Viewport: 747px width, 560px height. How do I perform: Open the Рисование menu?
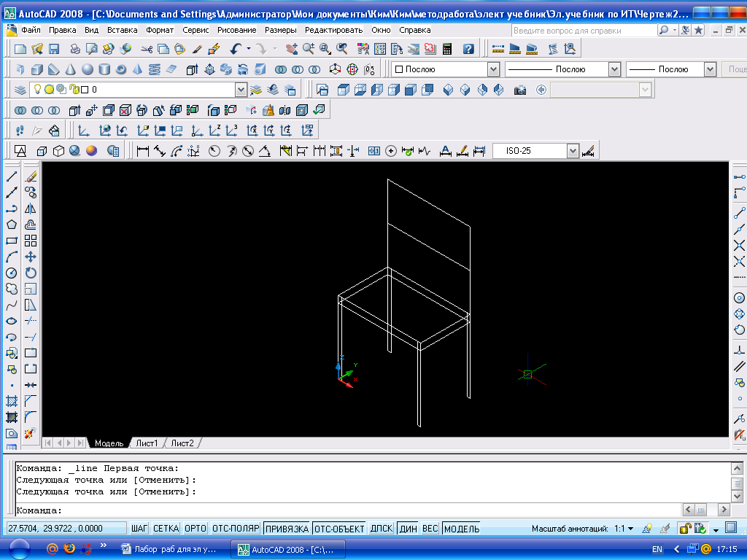(x=237, y=30)
